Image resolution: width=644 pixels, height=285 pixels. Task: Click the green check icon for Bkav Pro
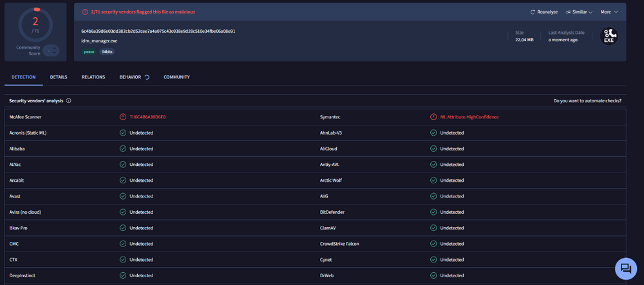pos(123,228)
